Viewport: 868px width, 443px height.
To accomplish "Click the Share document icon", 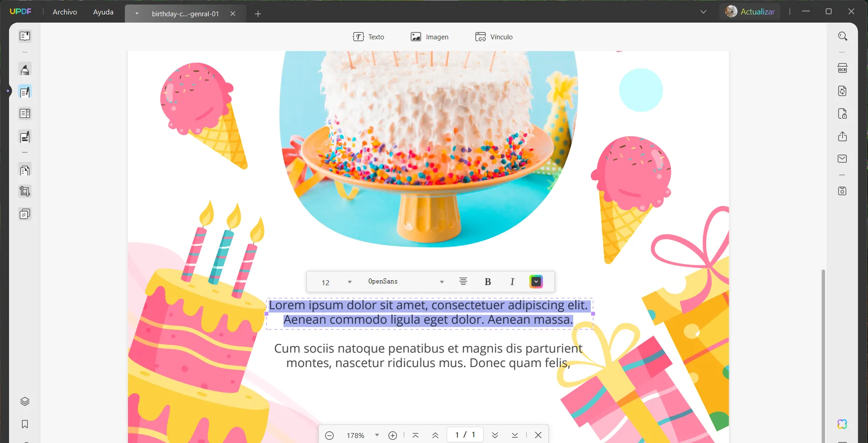I will [x=842, y=137].
